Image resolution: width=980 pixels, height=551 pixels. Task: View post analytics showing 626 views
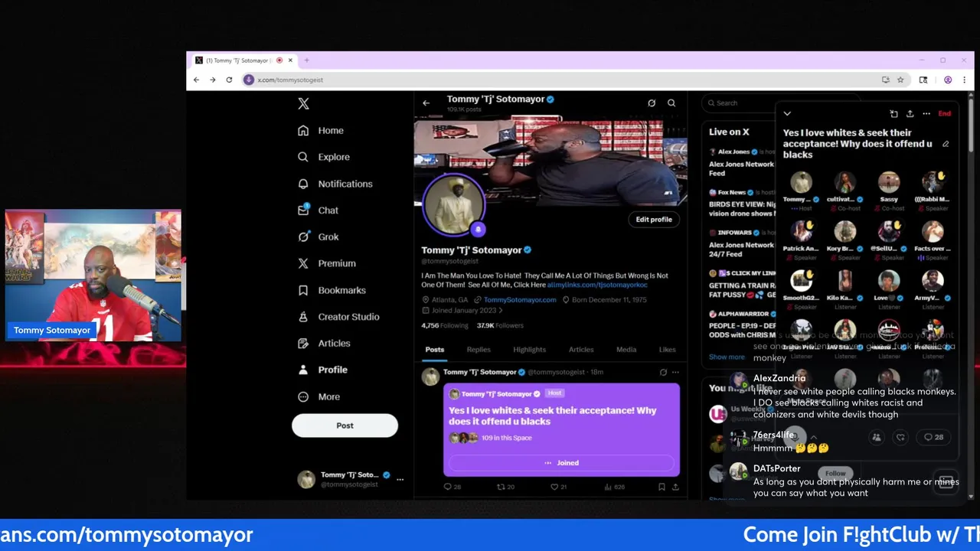point(614,487)
